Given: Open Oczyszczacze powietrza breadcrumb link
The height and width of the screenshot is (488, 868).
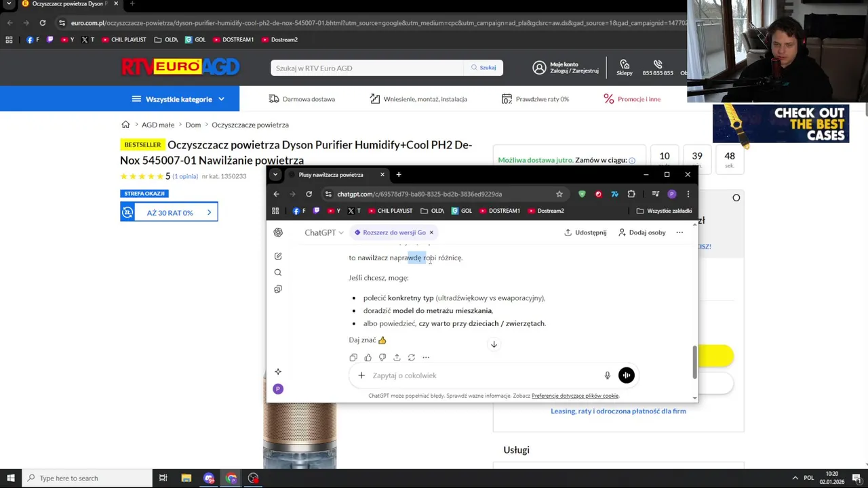Looking at the screenshot, I should 250,125.
